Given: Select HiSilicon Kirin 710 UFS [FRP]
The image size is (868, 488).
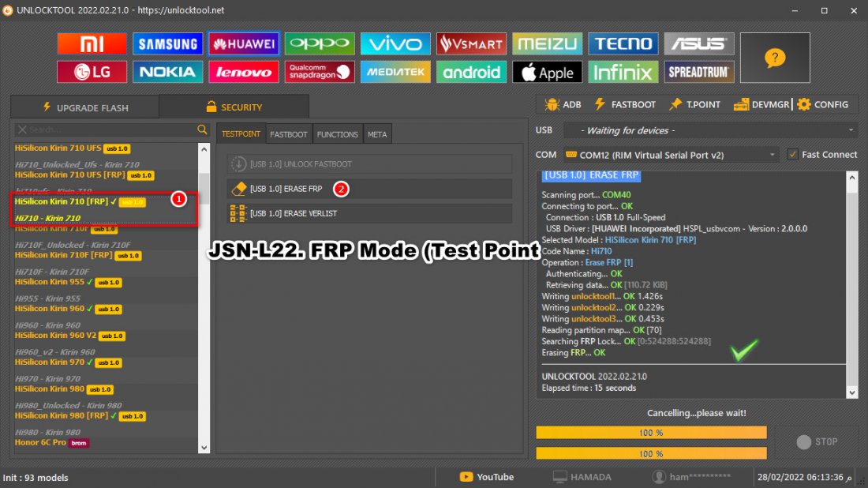Looking at the screenshot, I should (x=84, y=175).
